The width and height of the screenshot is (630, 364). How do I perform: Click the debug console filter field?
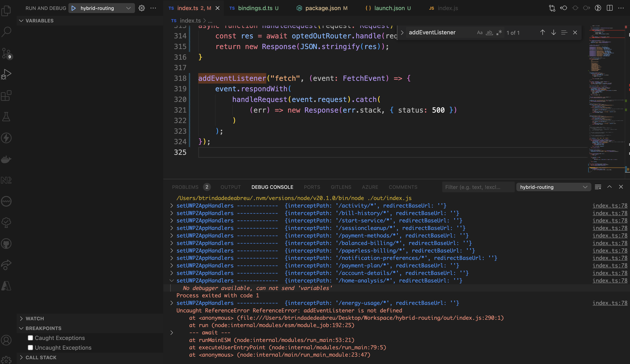click(x=478, y=187)
